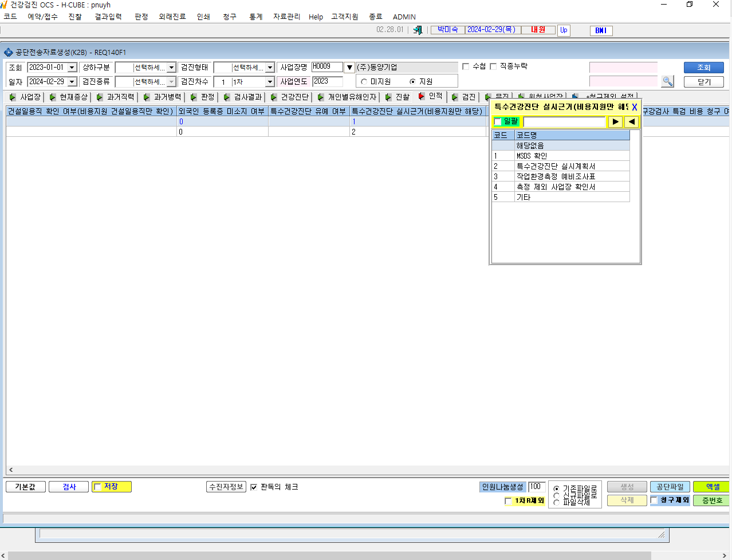Open the 통계 menu
732x560 pixels.
click(255, 17)
